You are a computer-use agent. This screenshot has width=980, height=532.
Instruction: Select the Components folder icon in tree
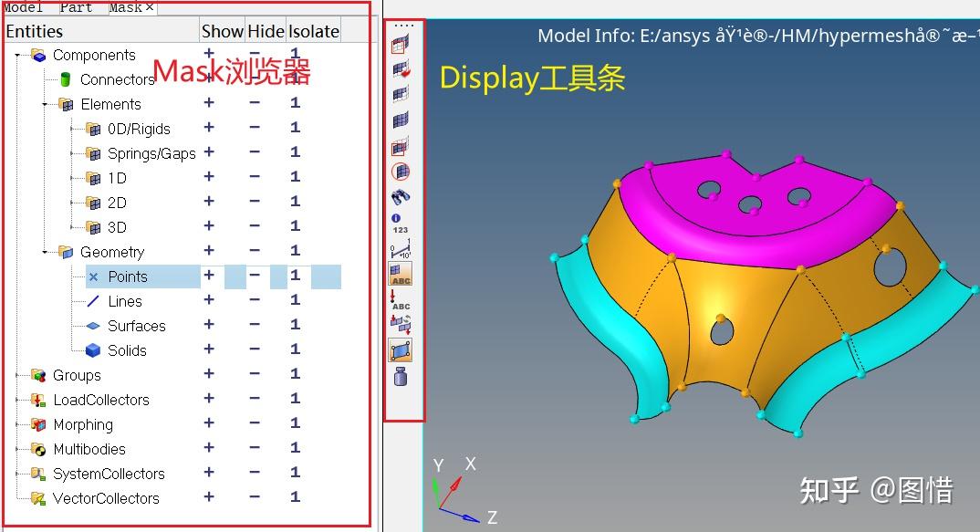coord(38,56)
